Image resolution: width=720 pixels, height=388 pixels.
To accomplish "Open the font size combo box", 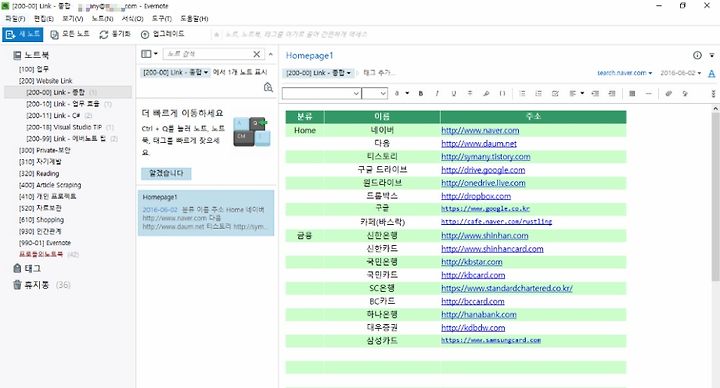I will tap(375, 93).
